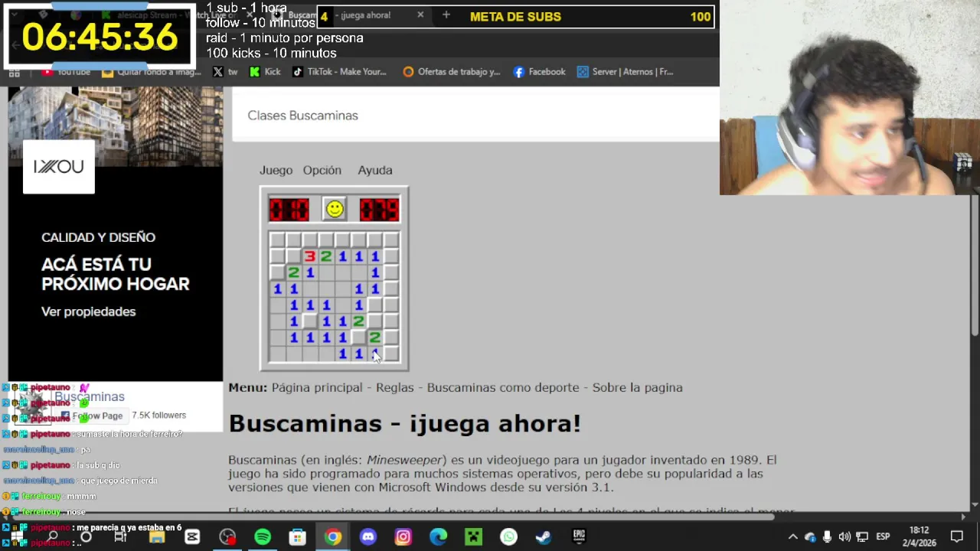
Task: Open the Facebook bookmark
Action: tap(539, 72)
